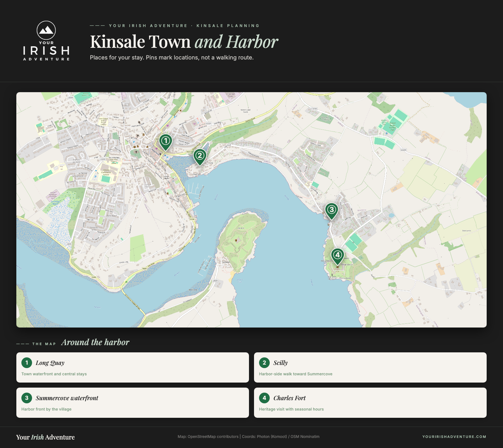
Task: Click 'Heritage visit with seasonal hours' text
Action: point(291,409)
